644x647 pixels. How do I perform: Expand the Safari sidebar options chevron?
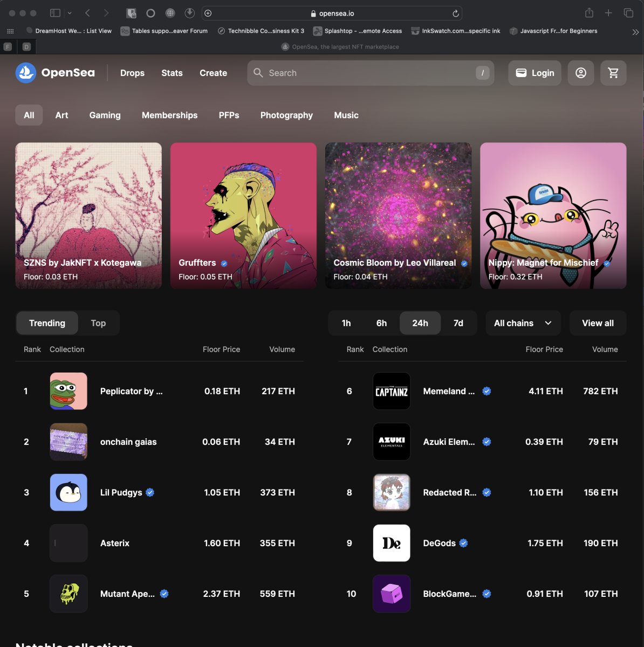[70, 13]
